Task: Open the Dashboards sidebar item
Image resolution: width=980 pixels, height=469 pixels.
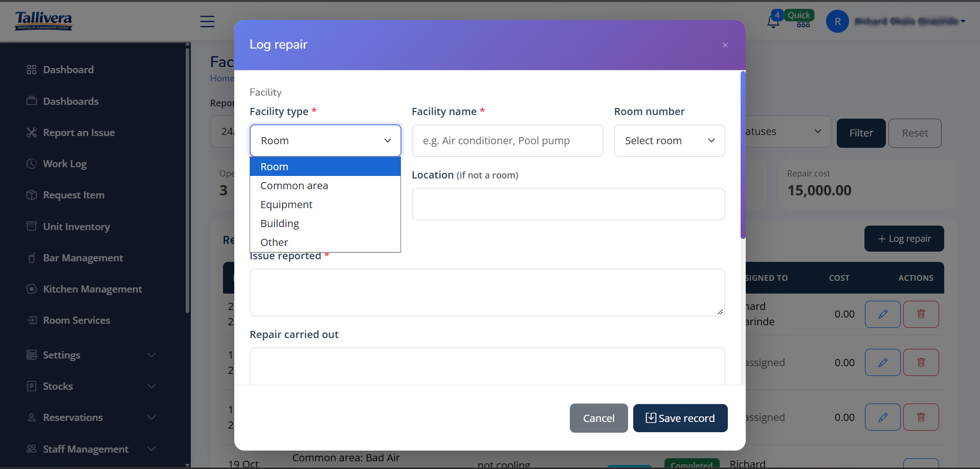Action: (x=71, y=101)
